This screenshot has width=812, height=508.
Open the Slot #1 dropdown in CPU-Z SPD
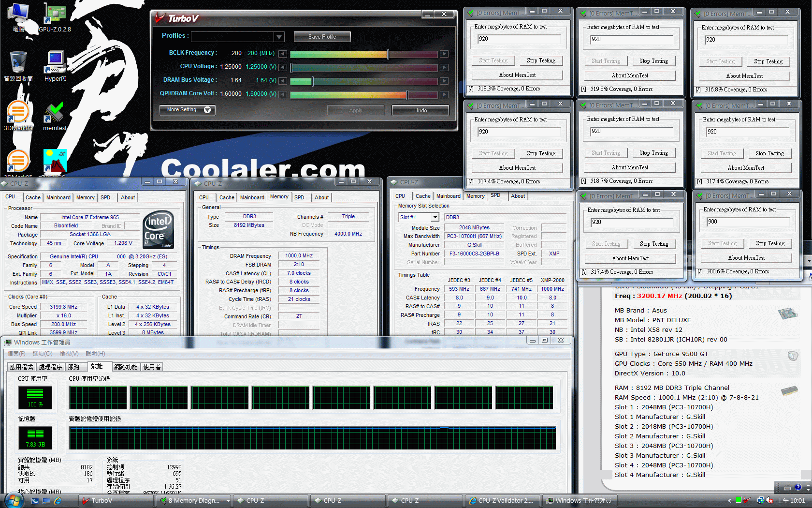pyautogui.click(x=435, y=218)
